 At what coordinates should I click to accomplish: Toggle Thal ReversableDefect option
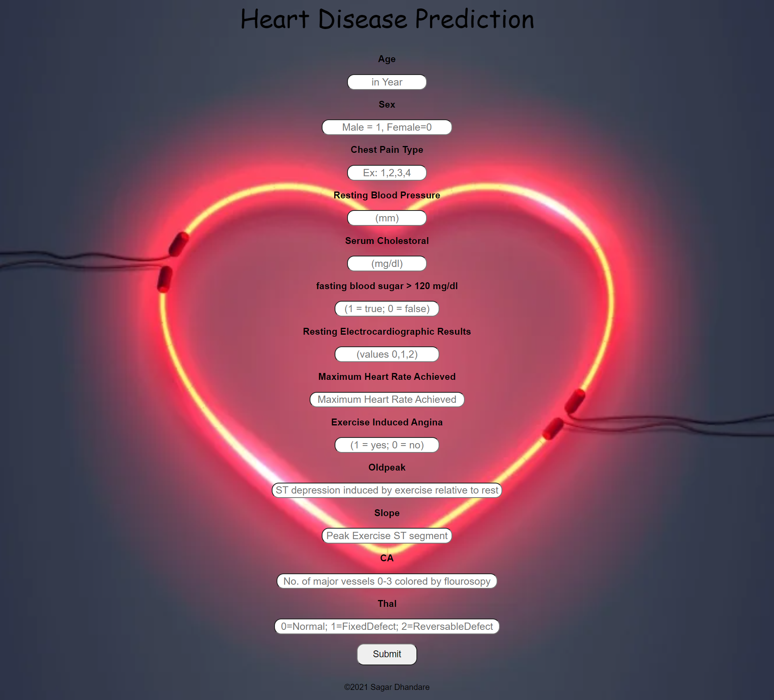386,626
